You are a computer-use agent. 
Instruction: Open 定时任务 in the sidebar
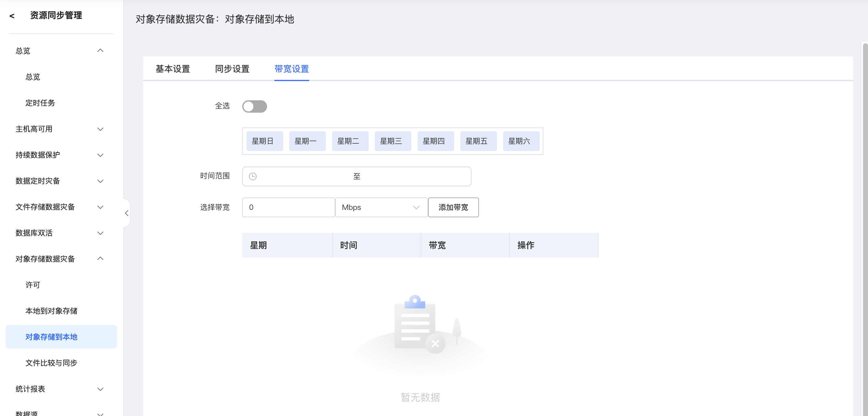(40, 103)
